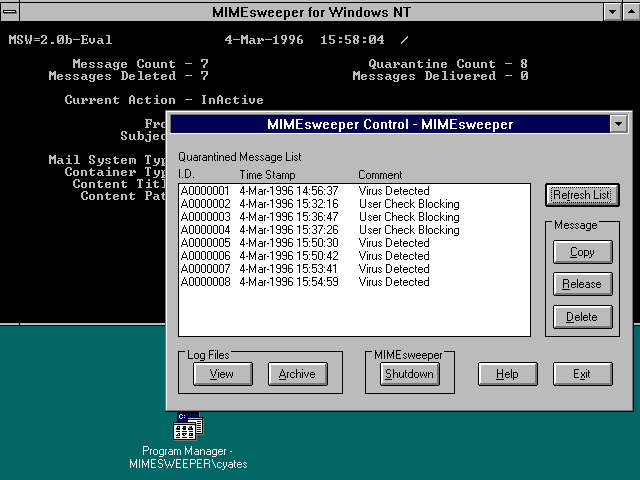640x480 pixels.
Task: Archive the log files
Action: pos(298,373)
